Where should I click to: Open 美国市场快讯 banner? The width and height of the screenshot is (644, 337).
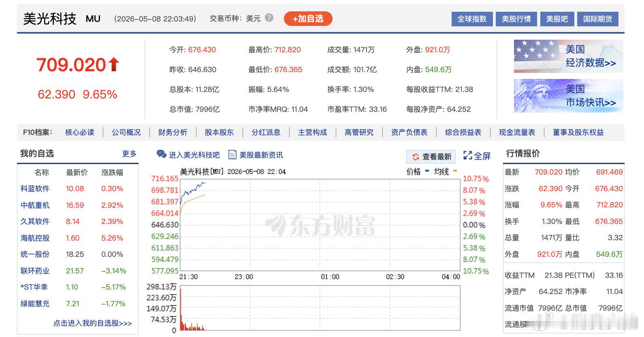pos(568,96)
